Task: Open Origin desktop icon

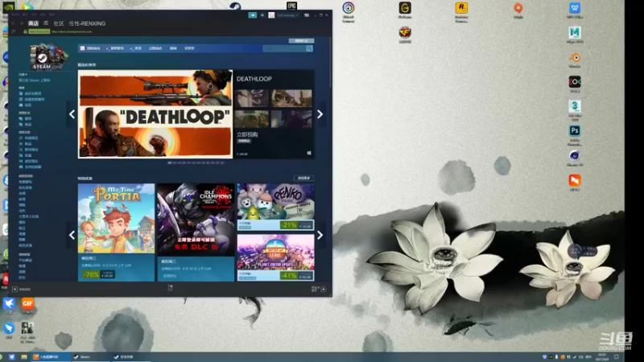Action: pyautogui.click(x=518, y=10)
